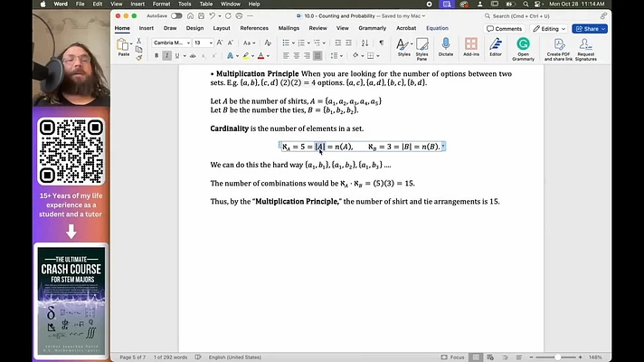
Task: Toggle Italic formatting
Action: pos(166,56)
